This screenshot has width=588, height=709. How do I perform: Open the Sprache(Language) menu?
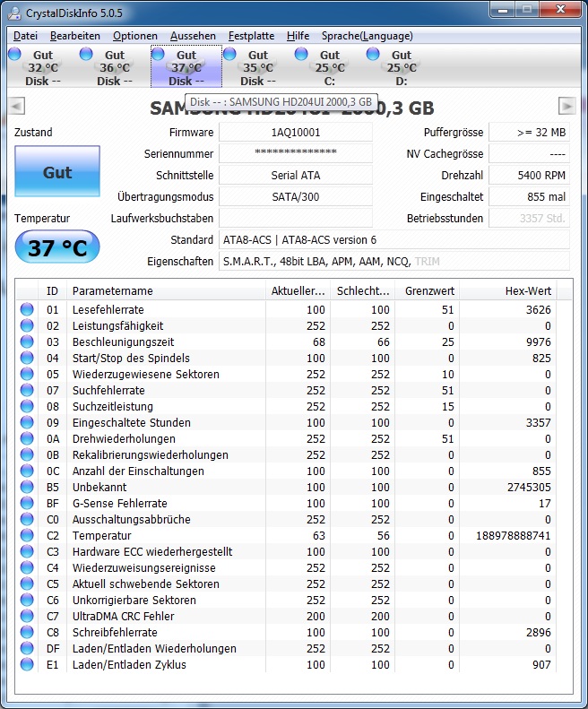click(x=367, y=36)
